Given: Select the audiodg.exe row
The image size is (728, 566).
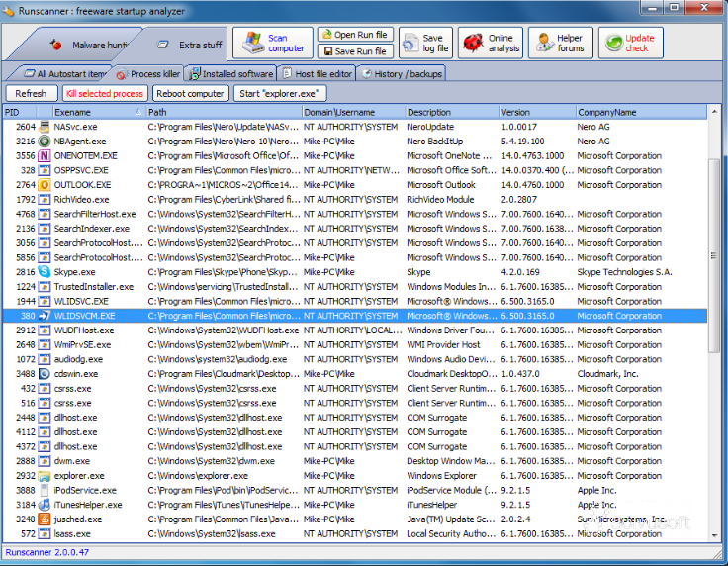Looking at the screenshot, I should click(355, 359).
